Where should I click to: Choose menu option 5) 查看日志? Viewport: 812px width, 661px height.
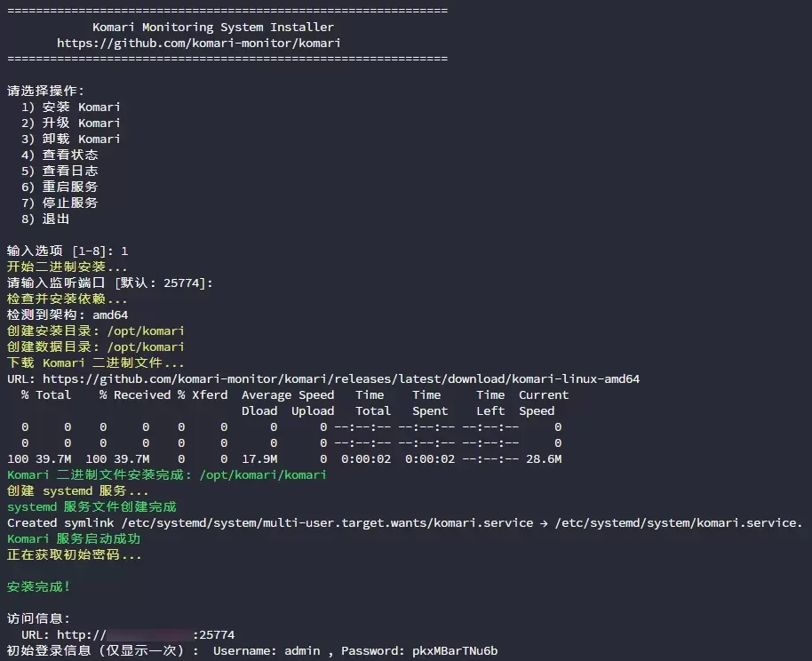pos(60,171)
